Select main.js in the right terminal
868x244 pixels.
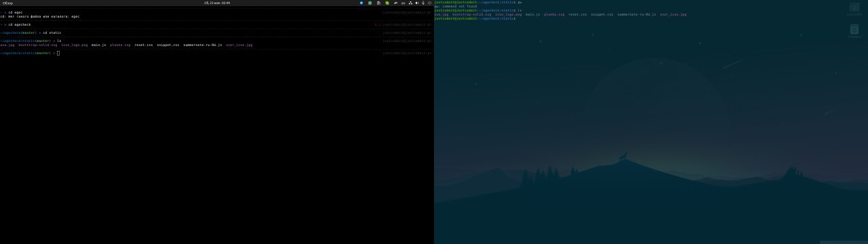(x=533, y=14)
